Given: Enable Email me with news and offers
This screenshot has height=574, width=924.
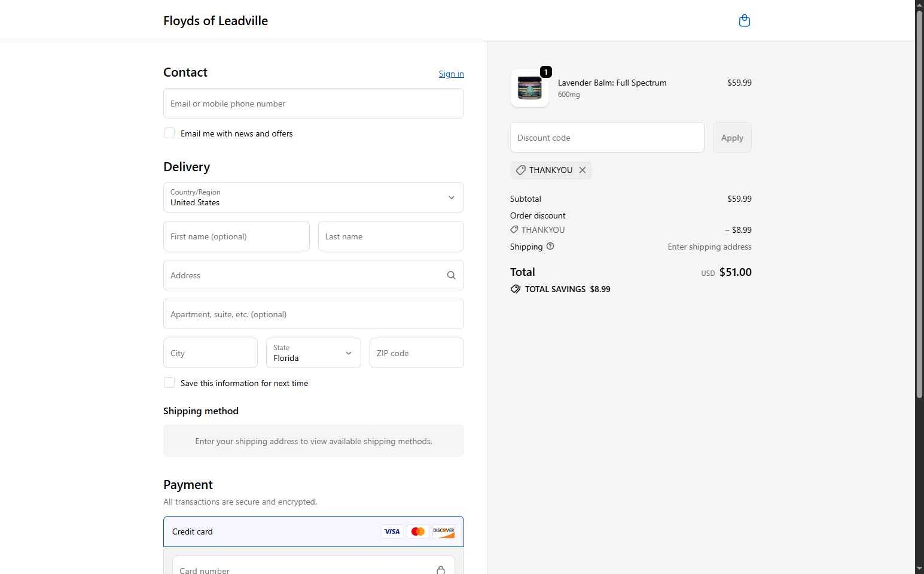Looking at the screenshot, I should pyautogui.click(x=169, y=133).
